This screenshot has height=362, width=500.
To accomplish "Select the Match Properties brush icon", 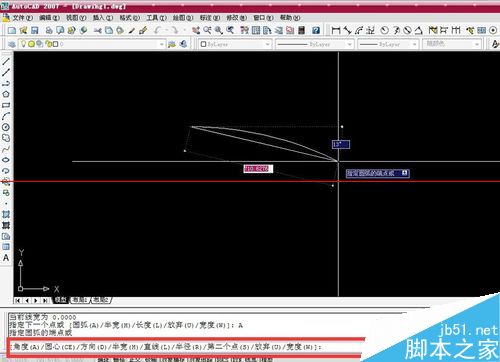I will pyautogui.click(x=132, y=31).
